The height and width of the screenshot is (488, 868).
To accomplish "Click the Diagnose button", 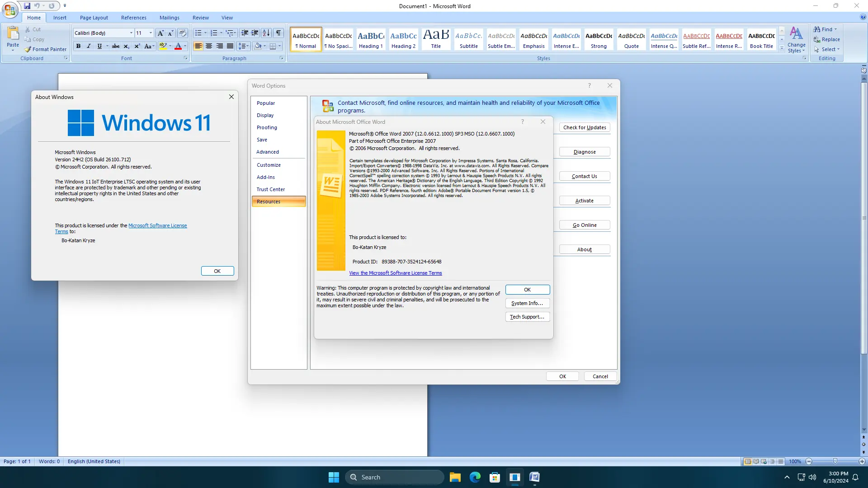I will pyautogui.click(x=585, y=152).
